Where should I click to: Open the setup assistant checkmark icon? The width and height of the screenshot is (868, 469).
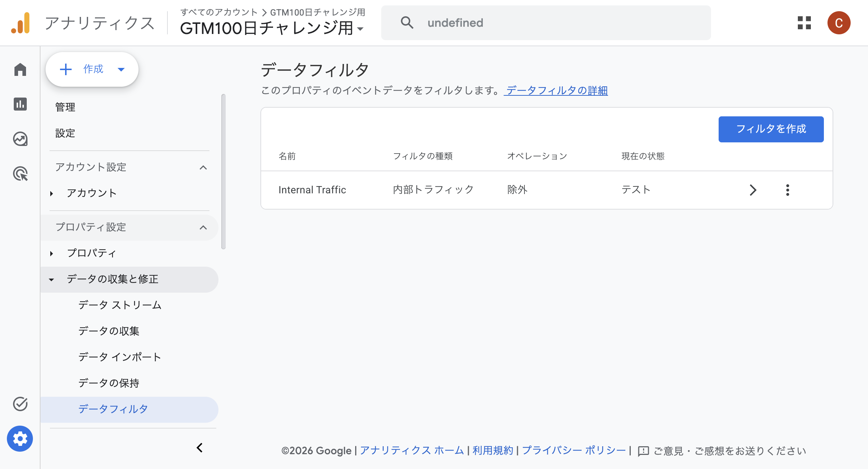click(20, 404)
